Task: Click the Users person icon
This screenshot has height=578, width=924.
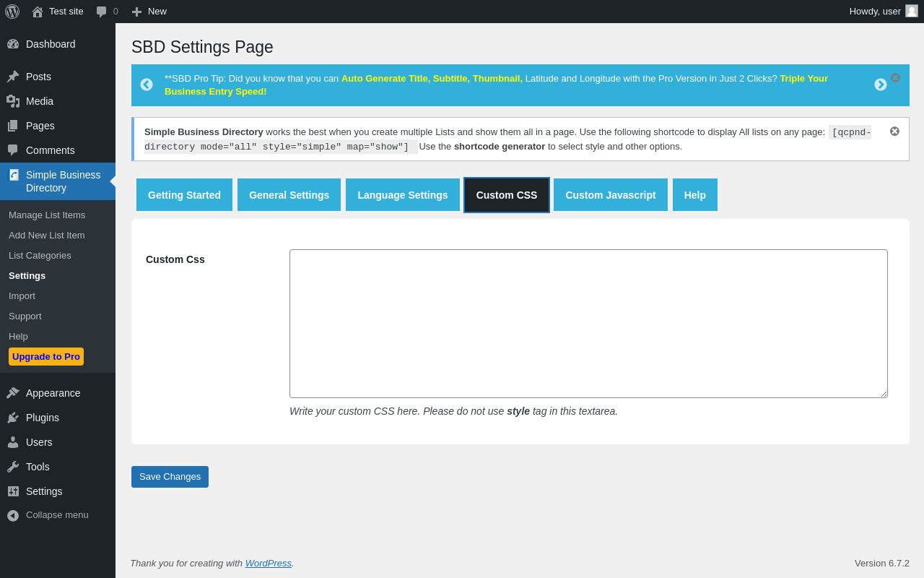Action: coord(13,442)
